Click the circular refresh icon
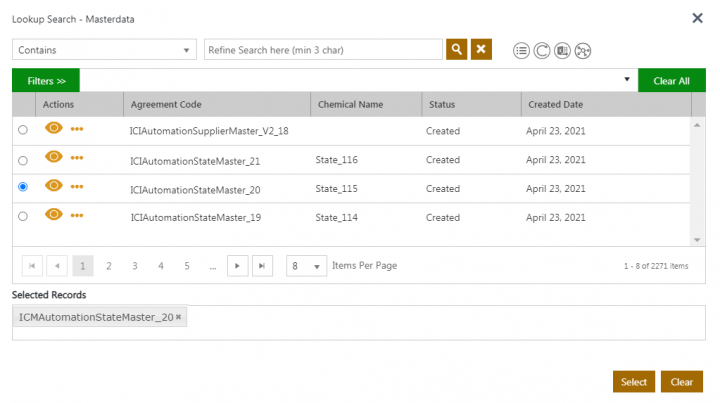Screen dimensions: 720x403 541,51
